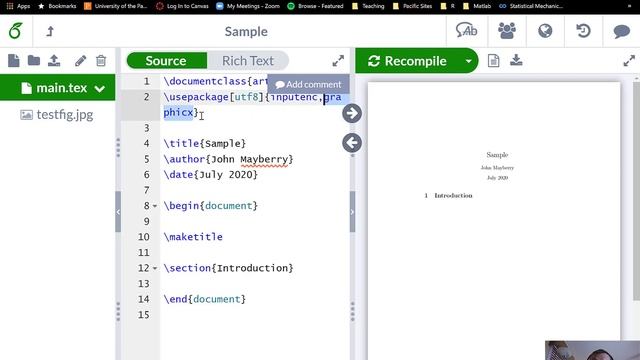Expand the PDF preview to full screen

click(x=629, y=61)
